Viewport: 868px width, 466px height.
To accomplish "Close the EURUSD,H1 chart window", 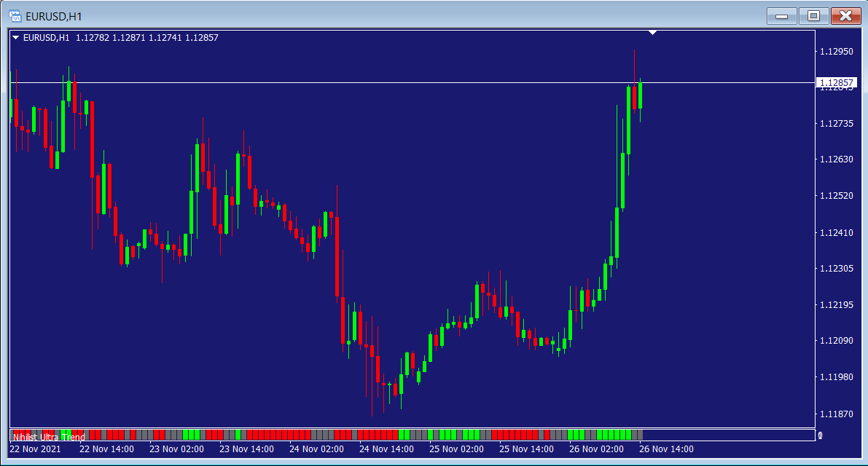I will (845, 16).
